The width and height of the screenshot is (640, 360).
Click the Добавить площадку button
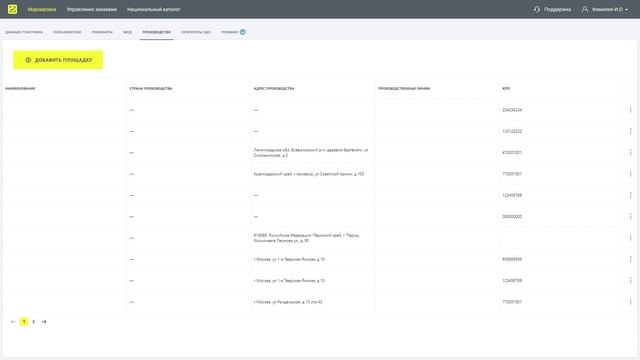pyautogui.click(x=58, y=60)
